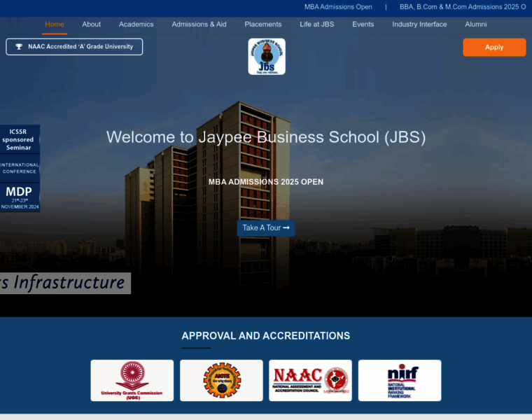Image resolution: width=532 pixels, height=420 pixels.
Task: Open the International Conference side banner
Action: [20, 168]
